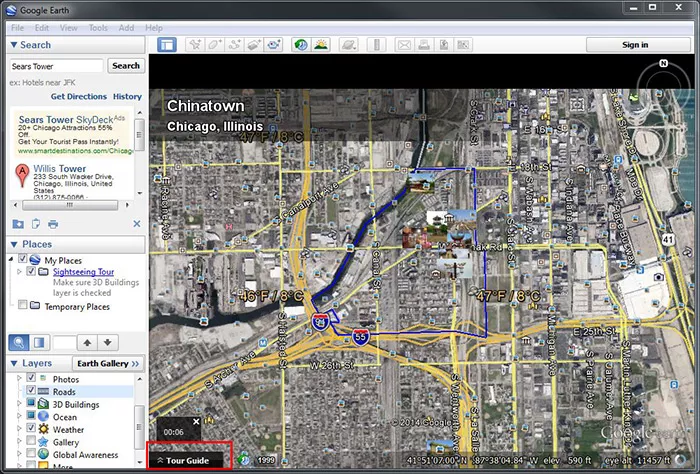Viewport: 700px width, 474px height.
Task: Toggle the sunlight across landscape icon
Action: pyautogui.click(x=321, y=45)
